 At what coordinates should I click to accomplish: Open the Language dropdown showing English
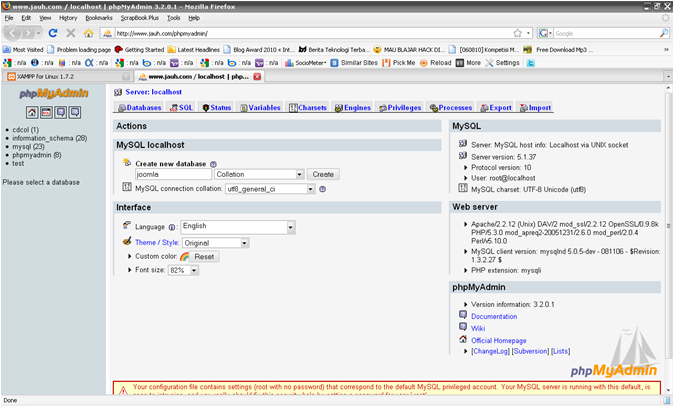pos(238,227)
